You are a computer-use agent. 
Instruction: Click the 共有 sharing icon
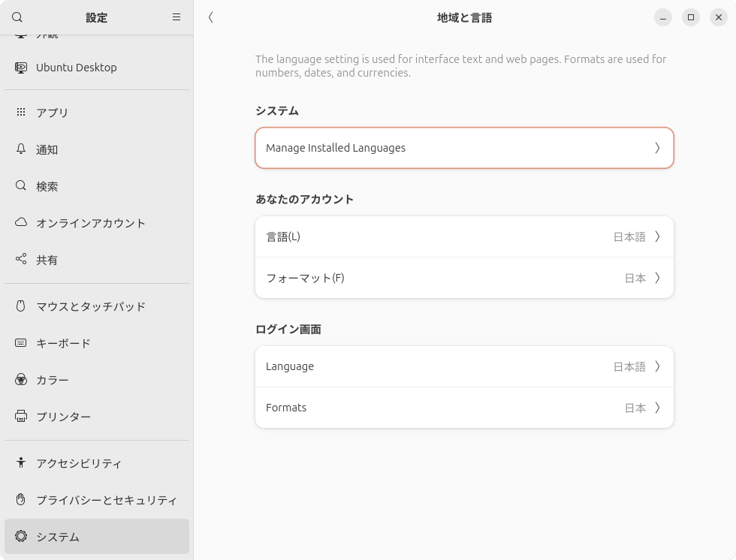point(20,260)
